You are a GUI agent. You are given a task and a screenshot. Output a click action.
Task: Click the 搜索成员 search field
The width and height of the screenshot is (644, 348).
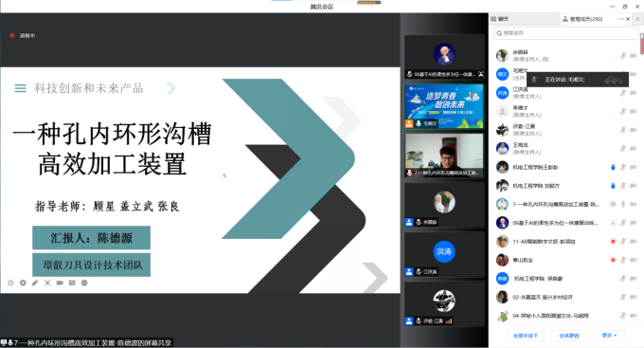(x=565, y=33)
